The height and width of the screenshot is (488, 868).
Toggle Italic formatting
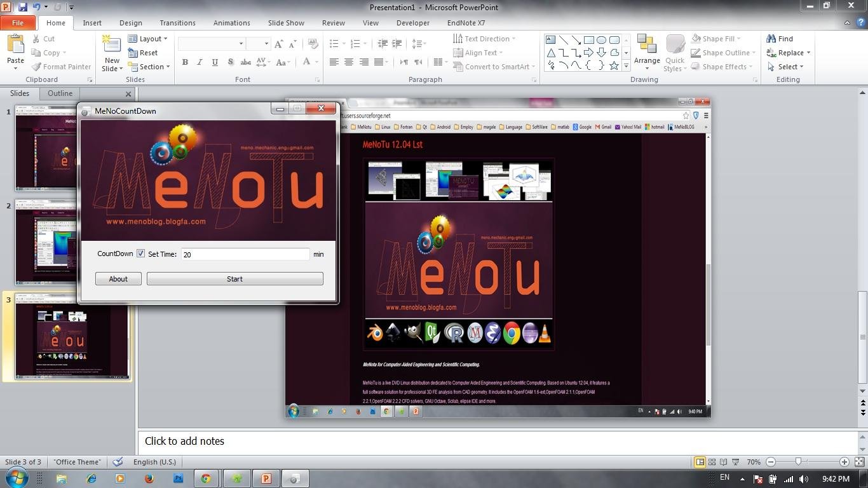coord(200,62)
